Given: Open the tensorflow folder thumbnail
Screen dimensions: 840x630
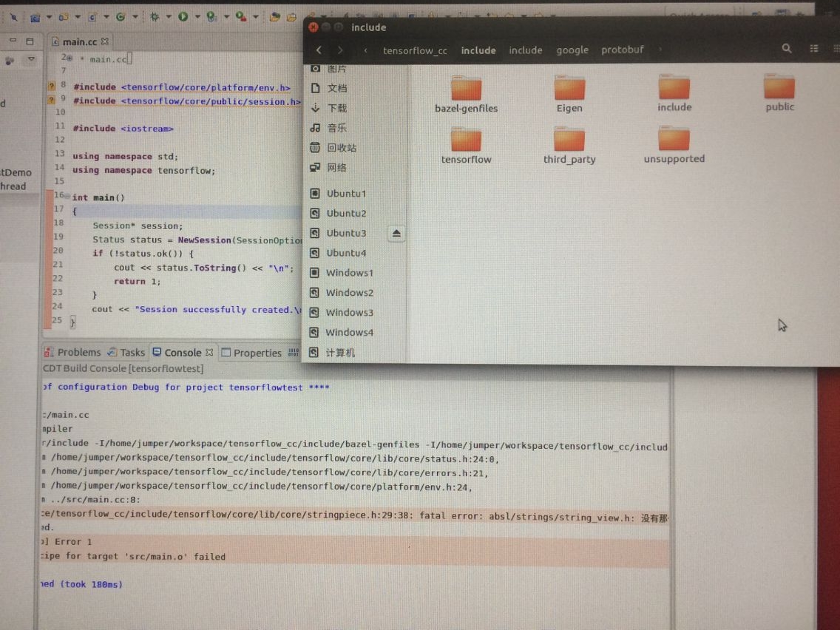Looking at the screenshot, I should coord(466,140).
